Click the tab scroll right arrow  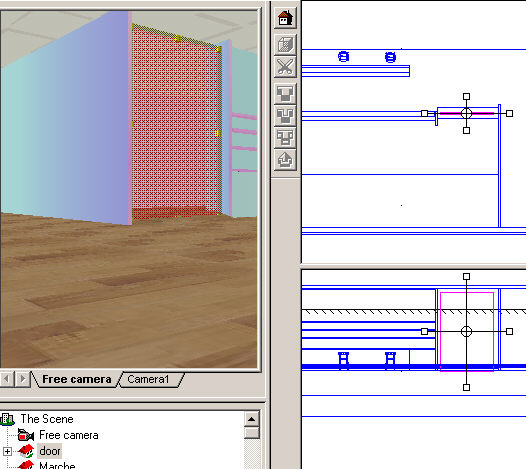[22, 379]
